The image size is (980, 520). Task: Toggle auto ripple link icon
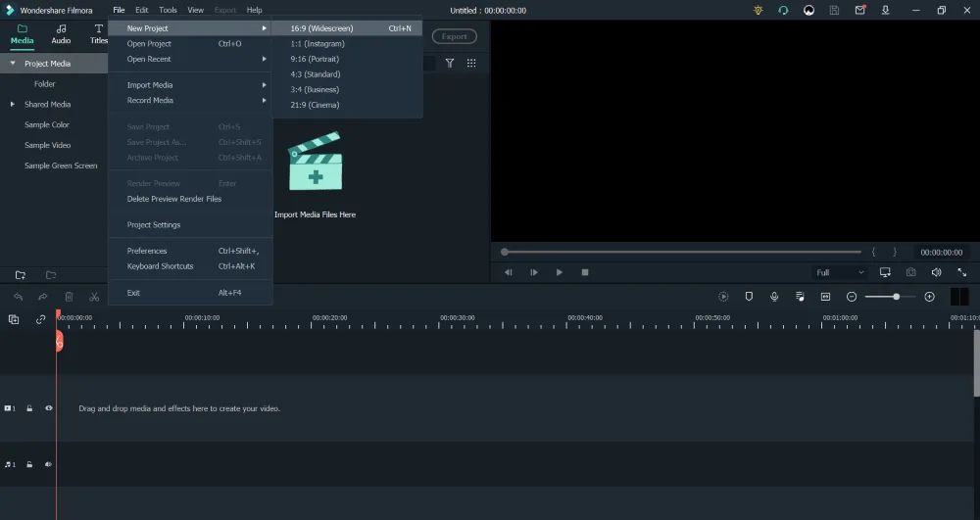[x=40, y=319]
